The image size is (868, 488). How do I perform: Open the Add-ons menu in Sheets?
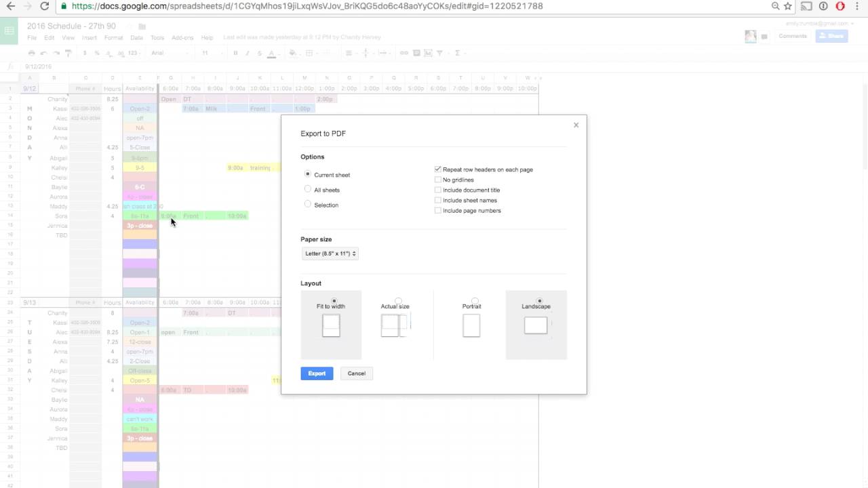182,38
